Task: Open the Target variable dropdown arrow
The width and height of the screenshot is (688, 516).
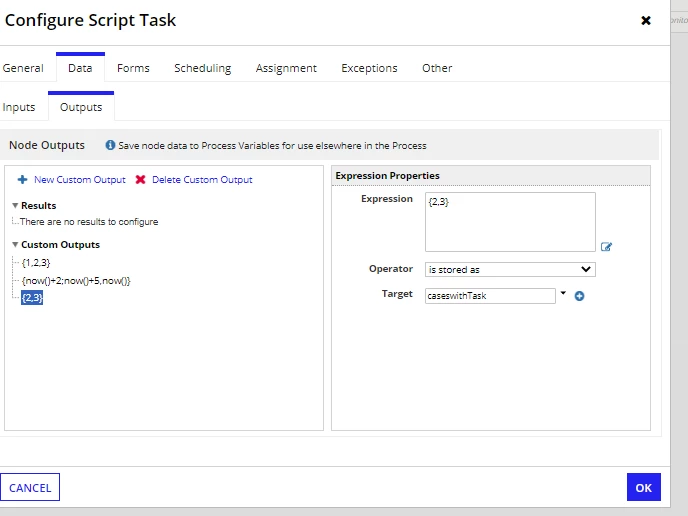Action: pyautogui.click(x=563, y=293)
